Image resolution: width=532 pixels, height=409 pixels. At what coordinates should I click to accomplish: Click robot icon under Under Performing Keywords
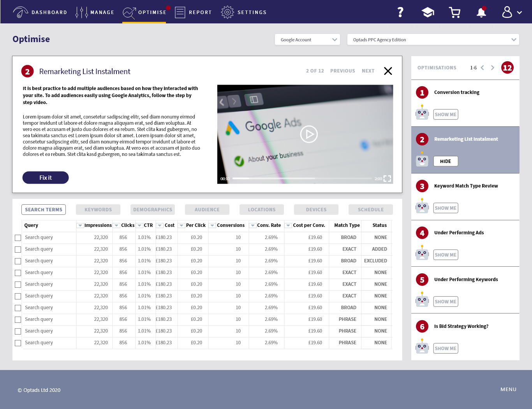coord(422,300)
